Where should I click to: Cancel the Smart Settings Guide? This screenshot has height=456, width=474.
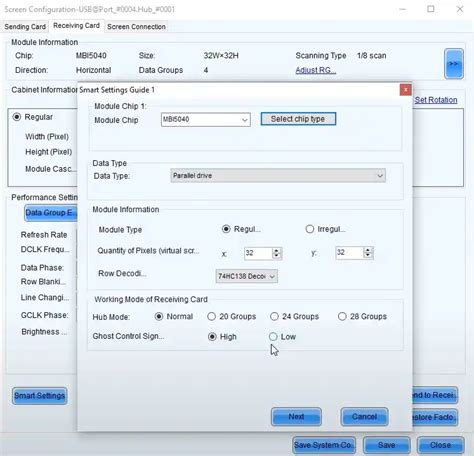(x=364, y=417)
